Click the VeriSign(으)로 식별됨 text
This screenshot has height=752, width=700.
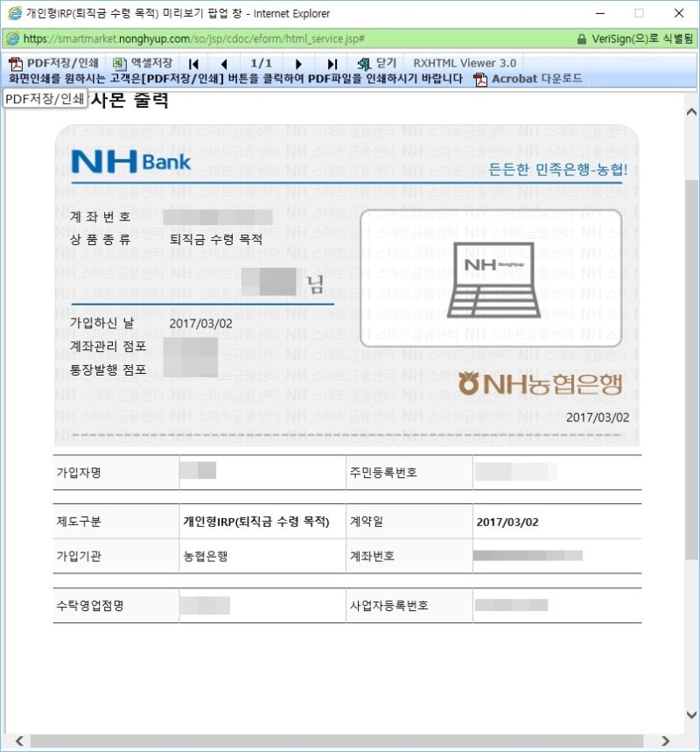click(642, 39)
